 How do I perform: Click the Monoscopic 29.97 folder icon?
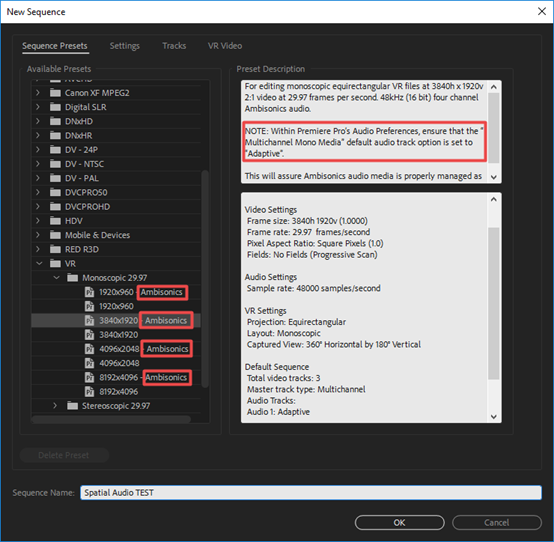(72, 278)
